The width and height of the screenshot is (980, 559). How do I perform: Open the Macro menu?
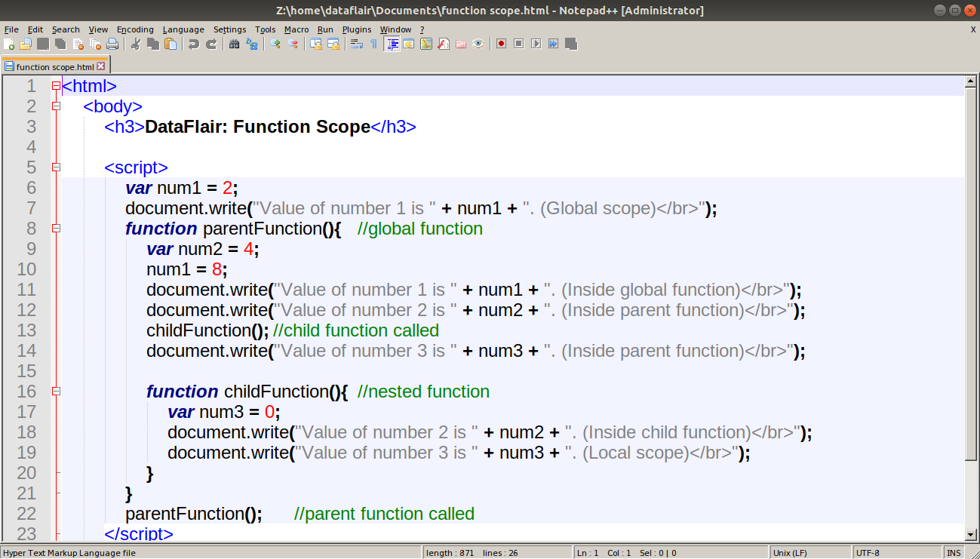(296, 29)
